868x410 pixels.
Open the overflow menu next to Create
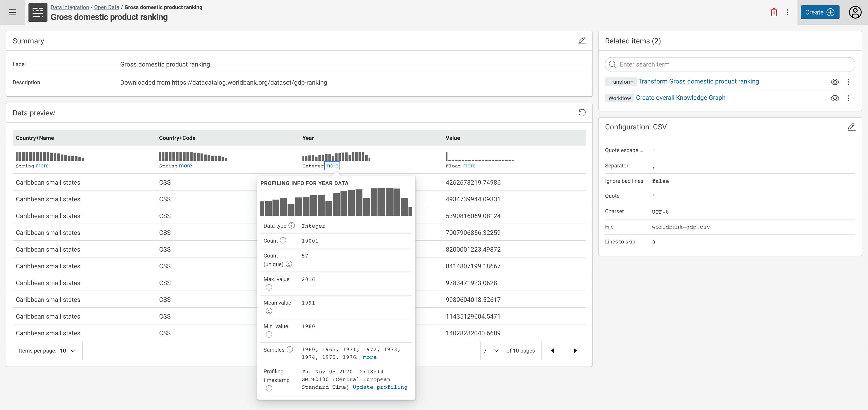(788, 12)
